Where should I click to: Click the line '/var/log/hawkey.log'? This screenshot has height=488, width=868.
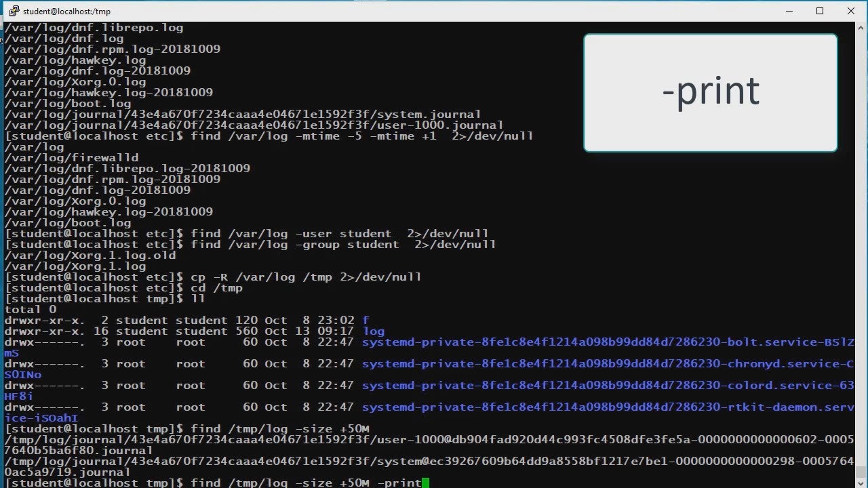(x=75, y=60)
